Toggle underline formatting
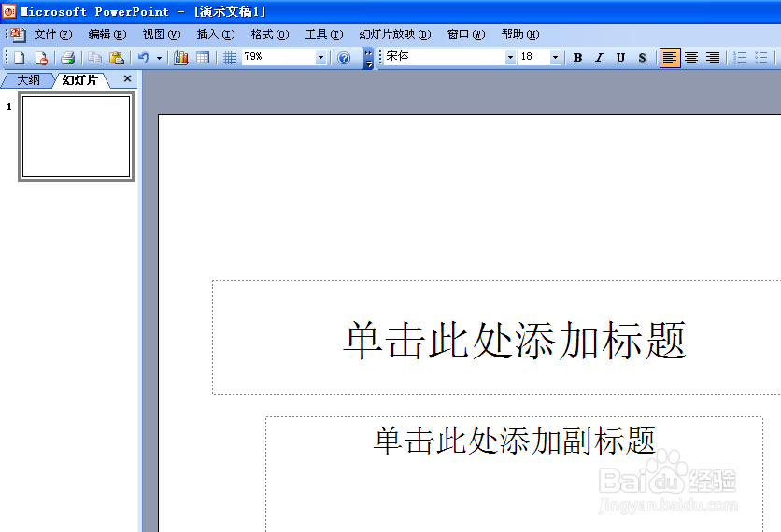The width and height of the screenshot is (781, 532). (620, 58)
